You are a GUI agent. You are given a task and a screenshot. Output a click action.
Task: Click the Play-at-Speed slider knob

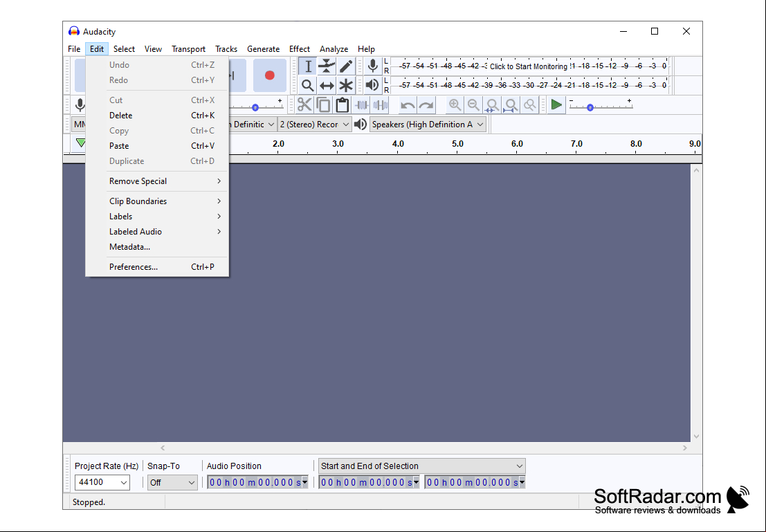point(590,107)
